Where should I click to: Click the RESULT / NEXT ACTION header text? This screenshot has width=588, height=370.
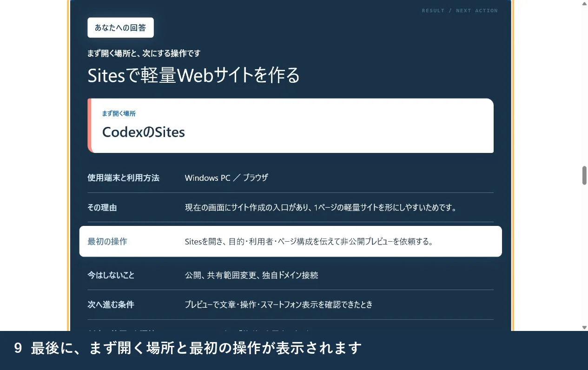tap(460, 10)
